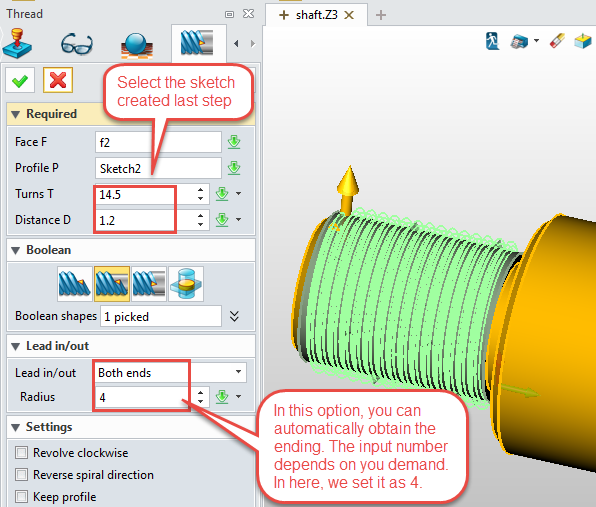Open a new tab with plus button
This screenshot has width=596, height=507.
380,15
